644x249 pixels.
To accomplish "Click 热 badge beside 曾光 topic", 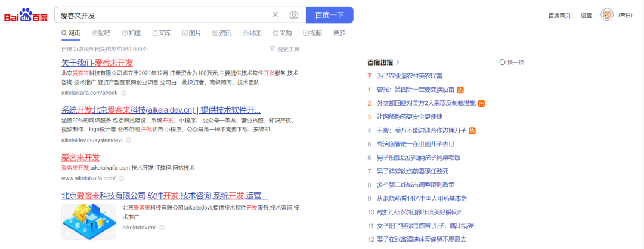I will (460, 90).
